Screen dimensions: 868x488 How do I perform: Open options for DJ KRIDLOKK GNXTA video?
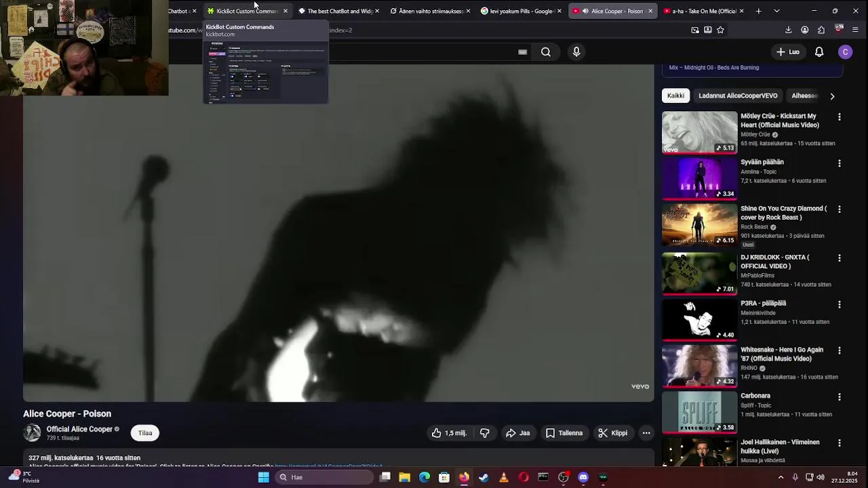(x=840, y=258)
